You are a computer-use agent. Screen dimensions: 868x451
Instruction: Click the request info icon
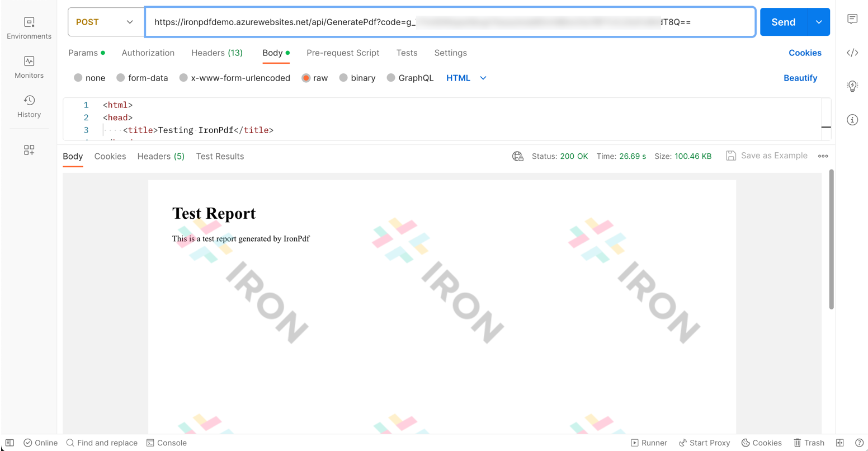852,120
